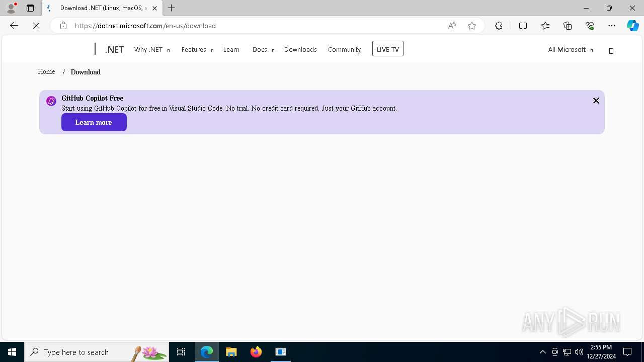Dismiss the GitHub Copilot Free banner
Screen dimensions: 644x362
596,101
